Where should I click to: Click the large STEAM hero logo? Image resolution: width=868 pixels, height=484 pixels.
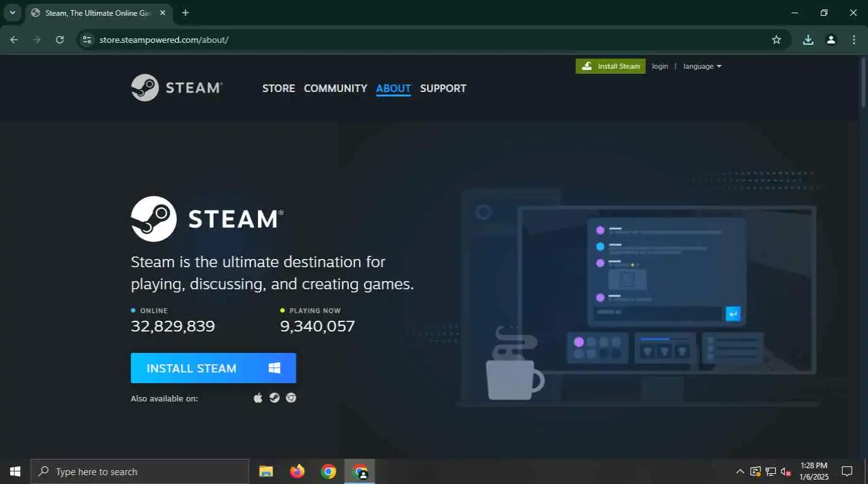pos(207,219)
